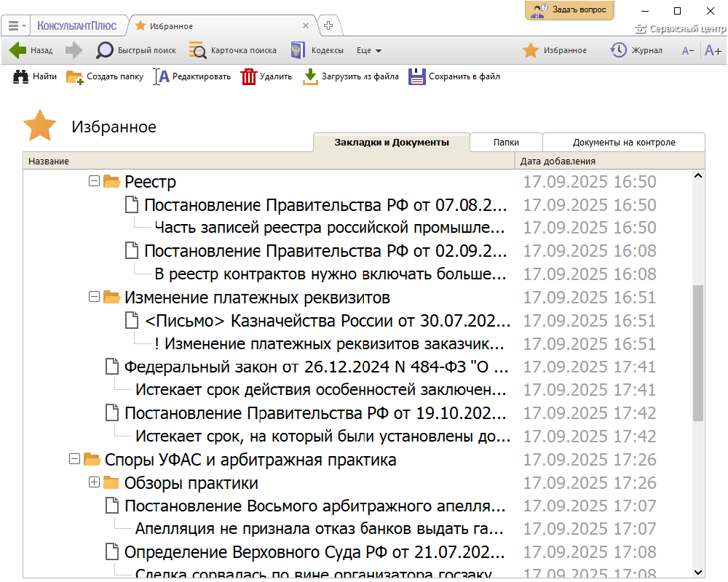Switch to the Папки tab
The image size is (728, 582).
(506, 143)
